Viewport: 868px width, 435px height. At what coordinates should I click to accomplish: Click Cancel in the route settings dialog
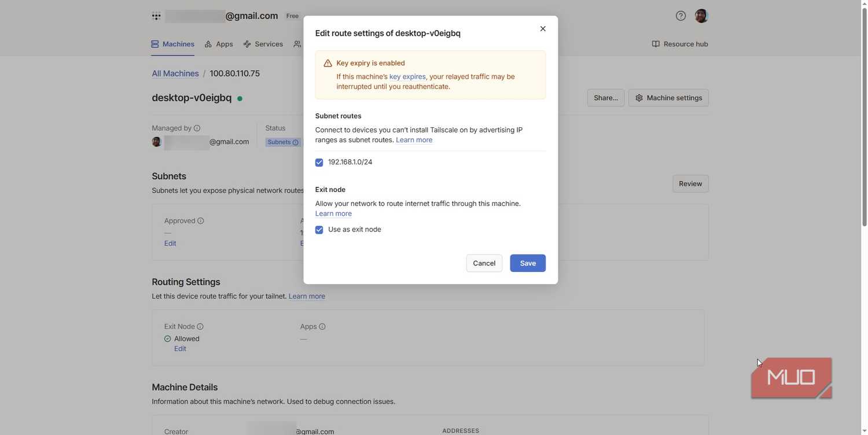pos(484,263)
